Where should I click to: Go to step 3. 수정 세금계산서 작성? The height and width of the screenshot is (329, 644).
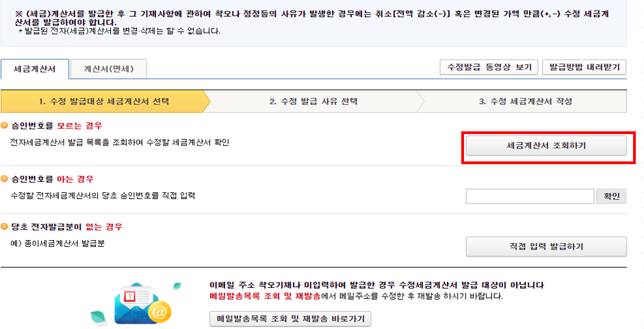pos(525,101)
